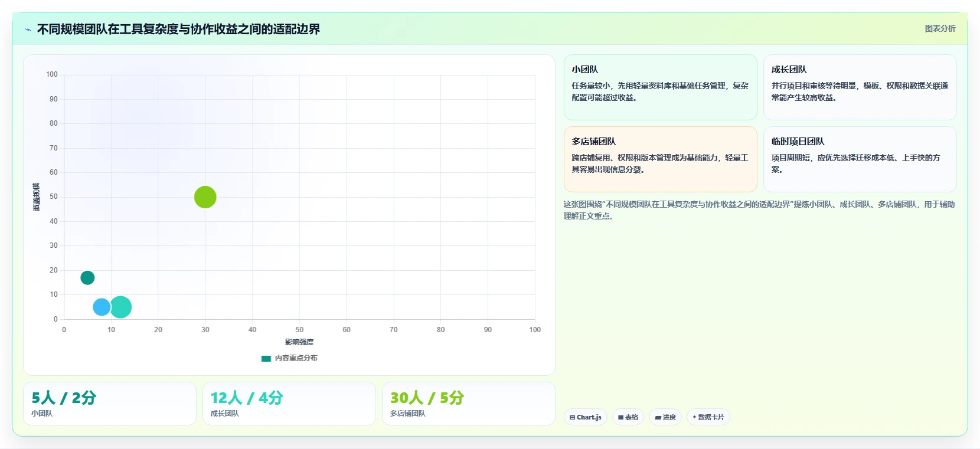Image resolution: width=980 pixels, height=449 pixels.
Task: Click the y-axis tick label 60
Action: pos(54,172)
